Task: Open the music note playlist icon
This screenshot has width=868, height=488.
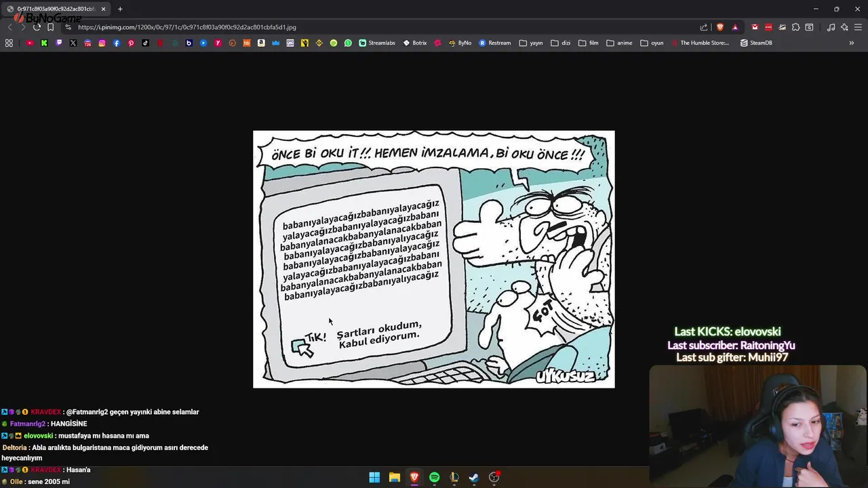Action: [831, 27]
